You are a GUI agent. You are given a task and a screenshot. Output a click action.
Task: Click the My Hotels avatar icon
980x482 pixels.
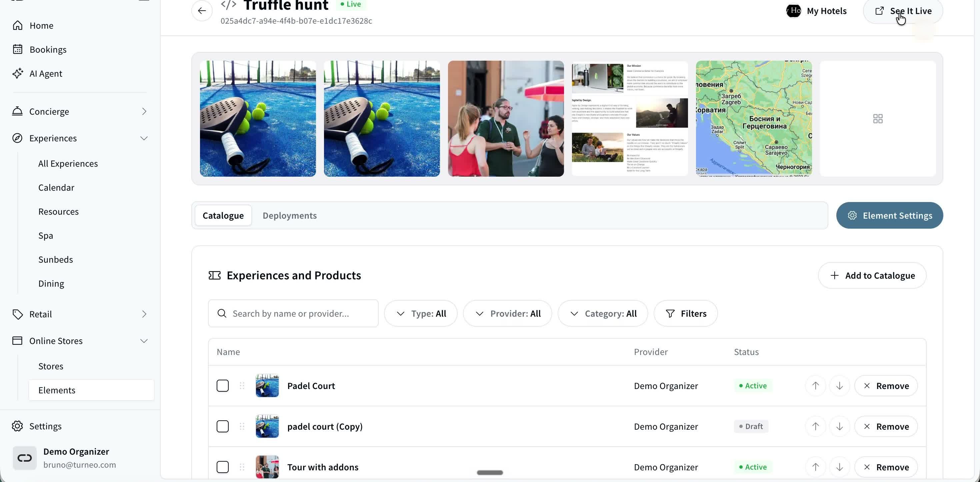[x=794, y=11]
